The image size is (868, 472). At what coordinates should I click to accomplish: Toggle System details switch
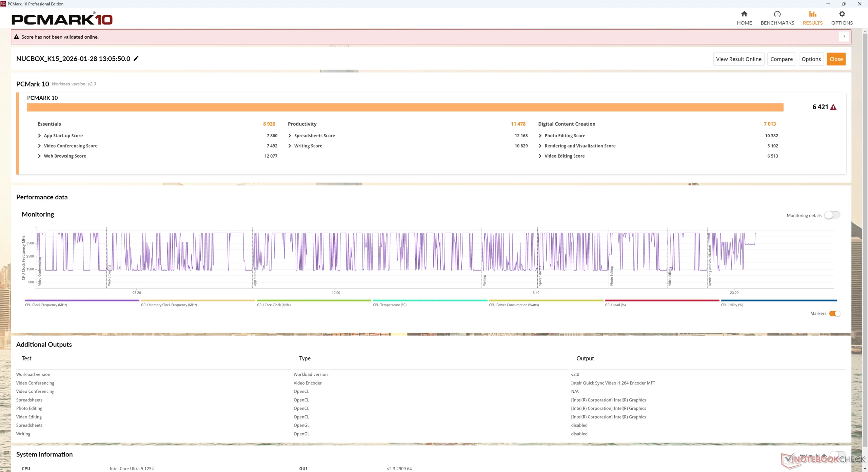pos(837,455)
